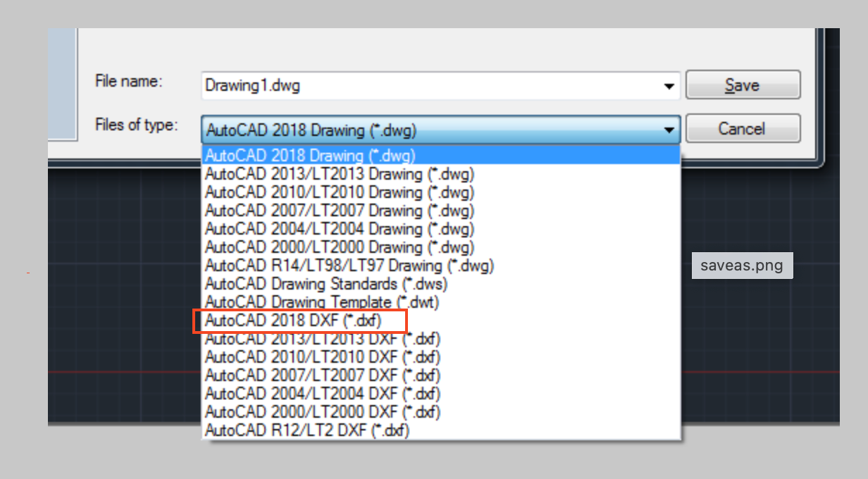Choose AutoCAD 2004/LT2004 Drawing (*.dwg)
The width and height of the screenshot is (868, 479).
[x=441, y=228]
